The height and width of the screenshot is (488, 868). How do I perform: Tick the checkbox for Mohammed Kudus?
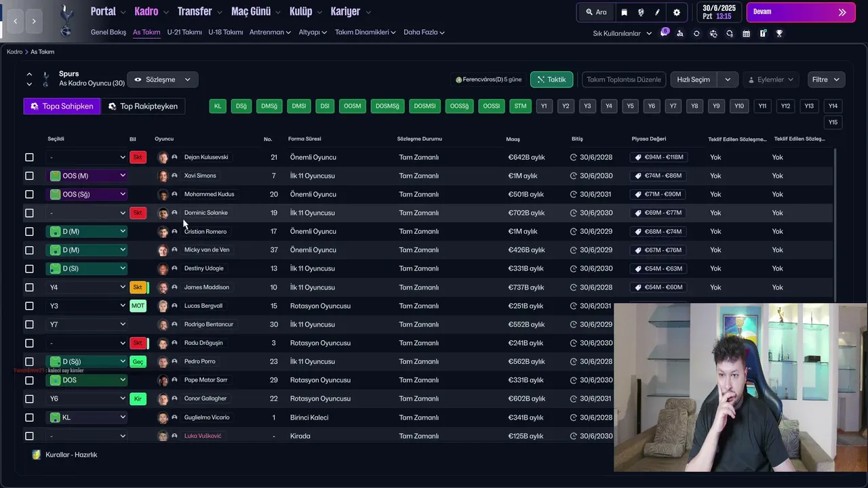(x=29, y=195)
